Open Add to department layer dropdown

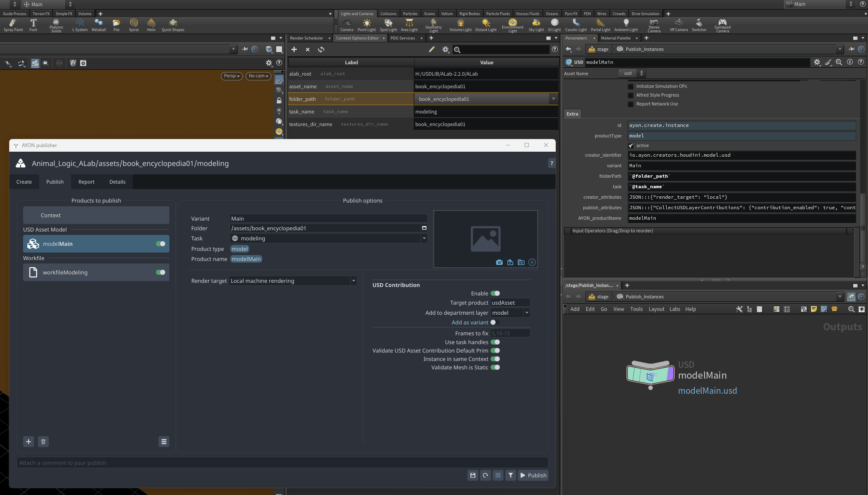coord(526,313)
